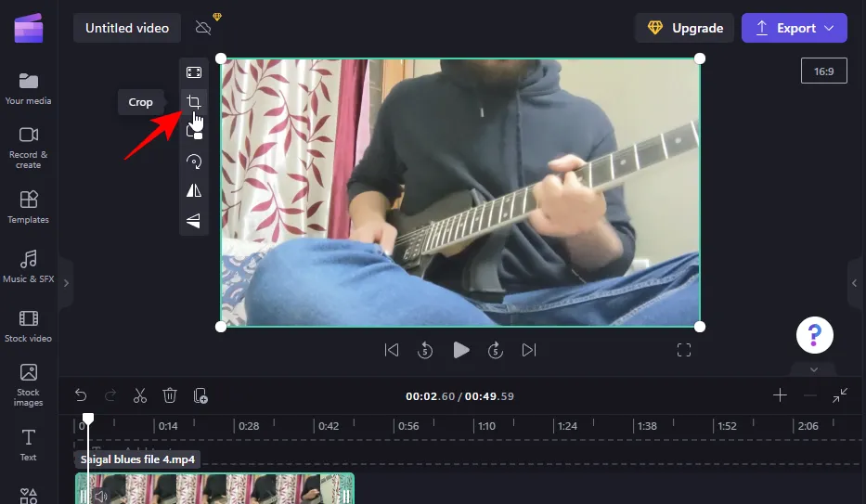Toggle fullscreen preview
This screenshot has height=504, width=866.
684,350
